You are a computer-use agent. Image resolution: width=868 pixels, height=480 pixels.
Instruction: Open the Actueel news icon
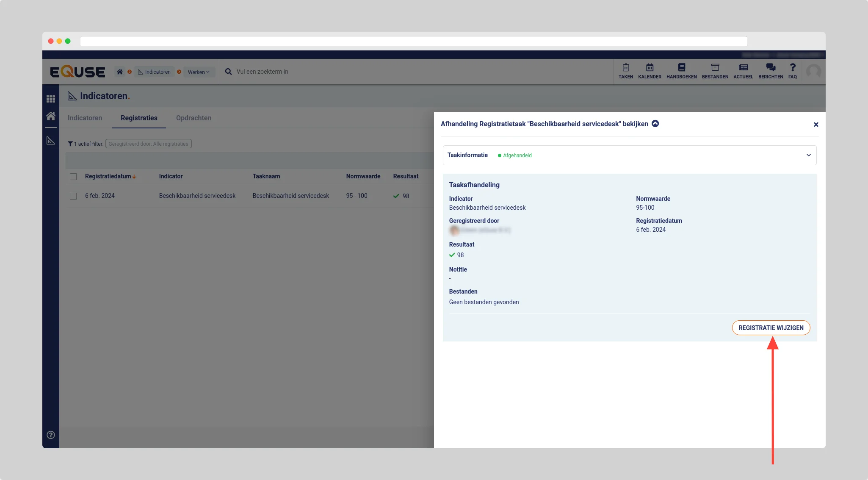743,68
